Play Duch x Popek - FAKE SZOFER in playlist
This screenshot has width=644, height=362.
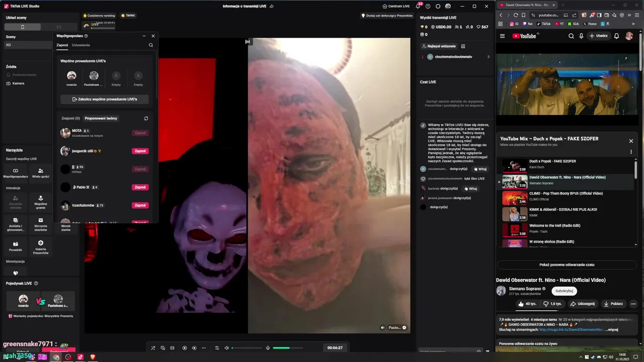pyautogui.click(x=566, y=165)
